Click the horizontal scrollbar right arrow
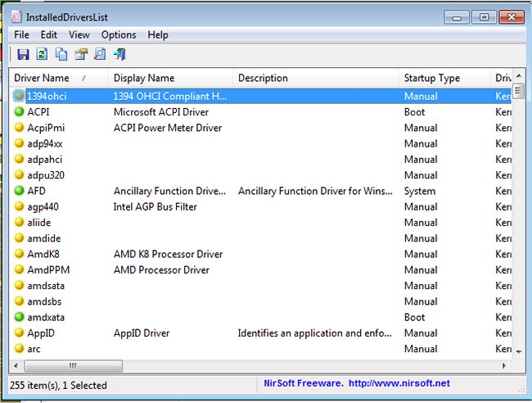Image resolution: width=532 pixels, height=403 pixels. [x=504, y=366]
